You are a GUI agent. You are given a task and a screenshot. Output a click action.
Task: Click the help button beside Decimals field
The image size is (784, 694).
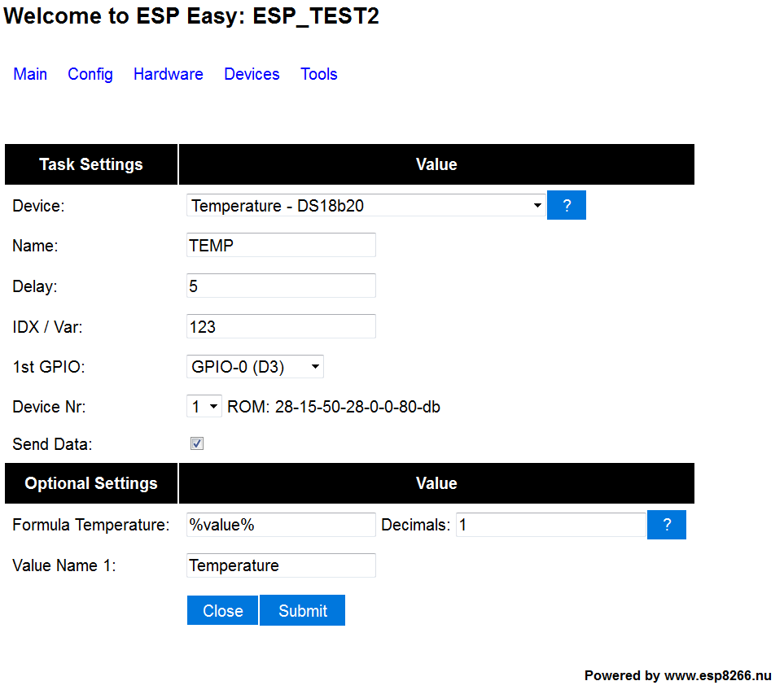667,525
